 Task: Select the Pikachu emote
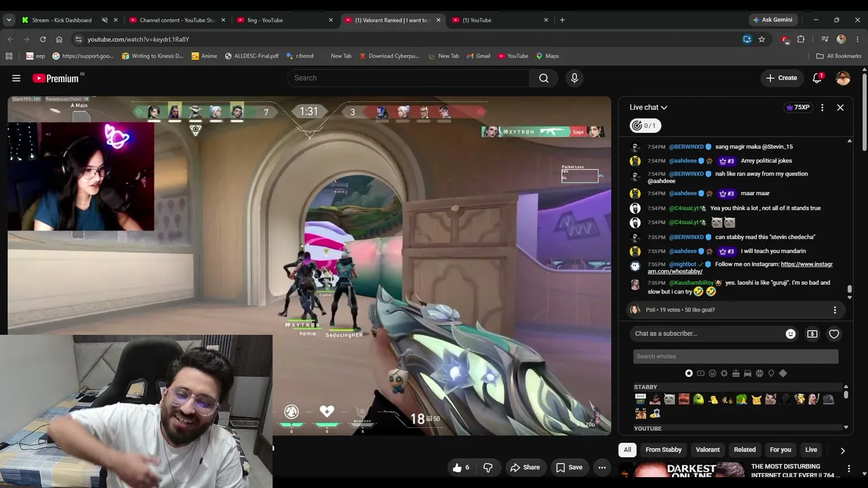click(755, 399)
